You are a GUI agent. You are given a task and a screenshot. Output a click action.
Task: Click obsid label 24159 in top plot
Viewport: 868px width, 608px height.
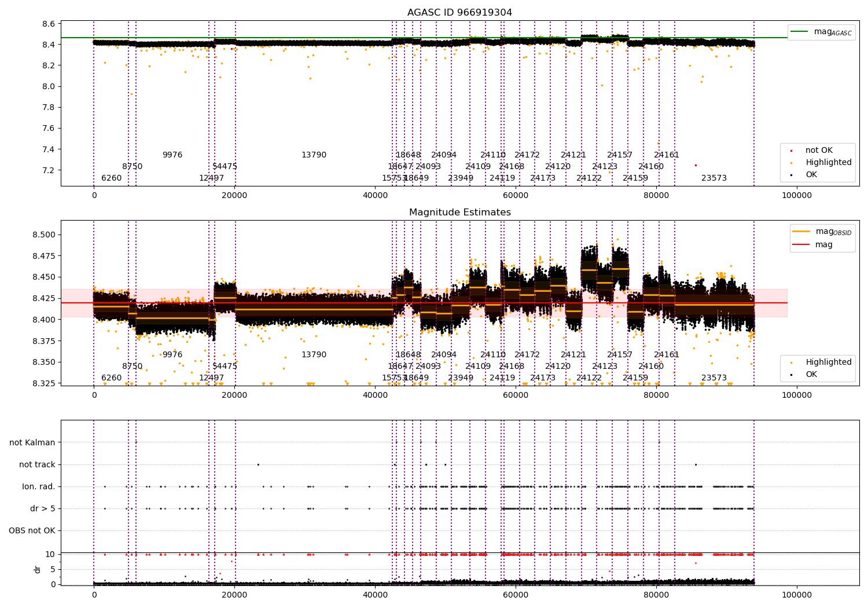[x=635, y=178]
